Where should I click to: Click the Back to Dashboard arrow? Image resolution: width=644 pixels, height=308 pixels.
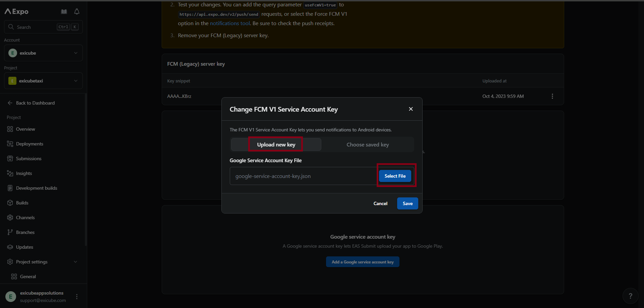[10, 103]
